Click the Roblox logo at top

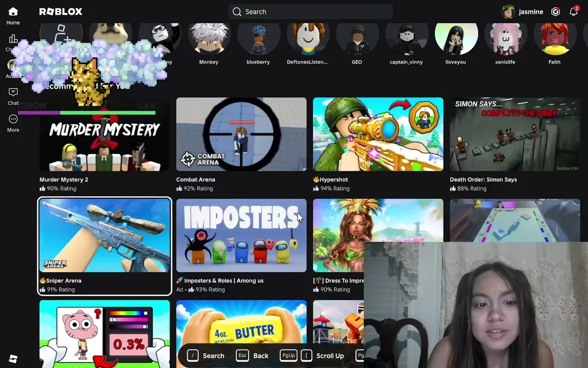61,12
